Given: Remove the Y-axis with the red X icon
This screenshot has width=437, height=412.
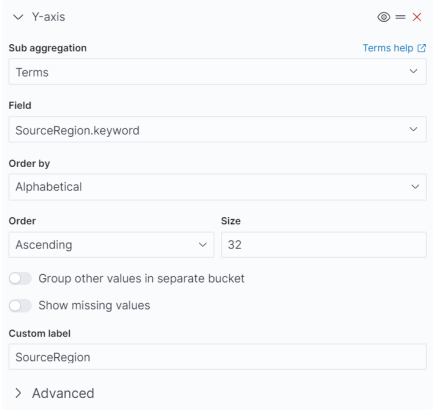Looking at the screenshot, I should click(417, 17).
